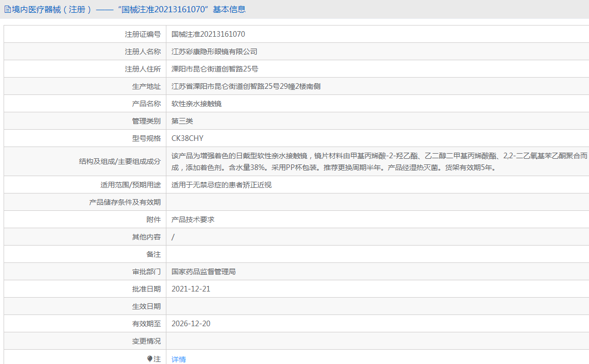Click the header title 境内医疗器械（注册）
The width and height of the screenshot is (589, 364).
coord(52,9)
